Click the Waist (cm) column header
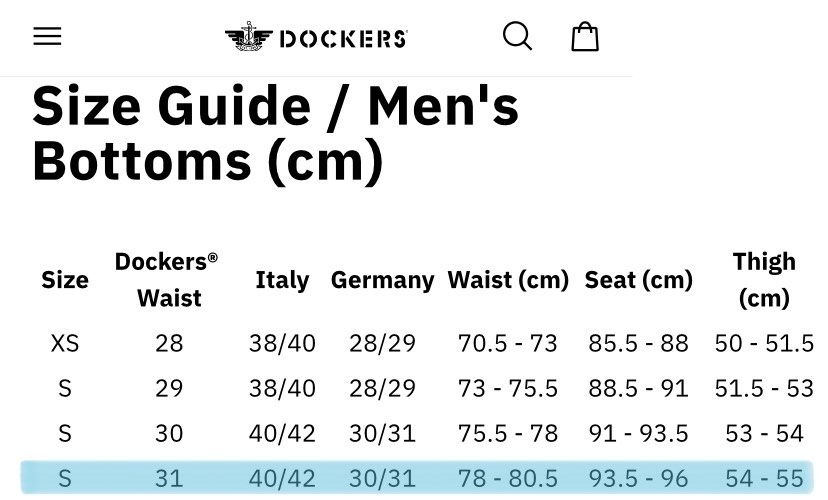The image size is (828, 500). [x=508, y=280]
